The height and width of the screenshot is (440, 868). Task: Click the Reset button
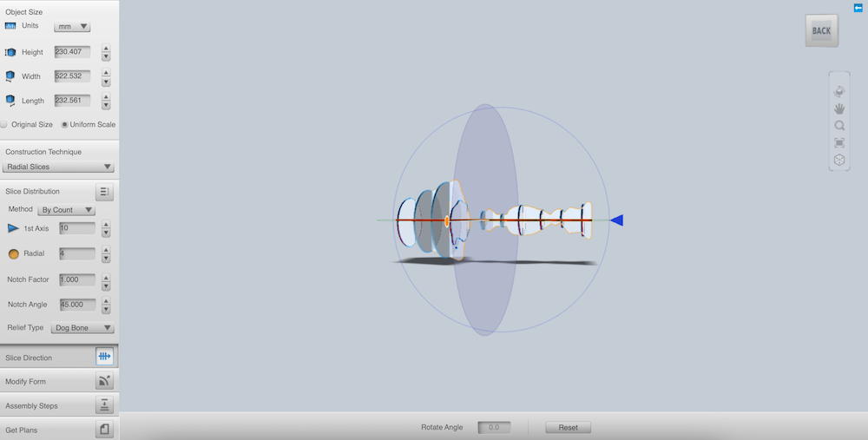[568, 427]
